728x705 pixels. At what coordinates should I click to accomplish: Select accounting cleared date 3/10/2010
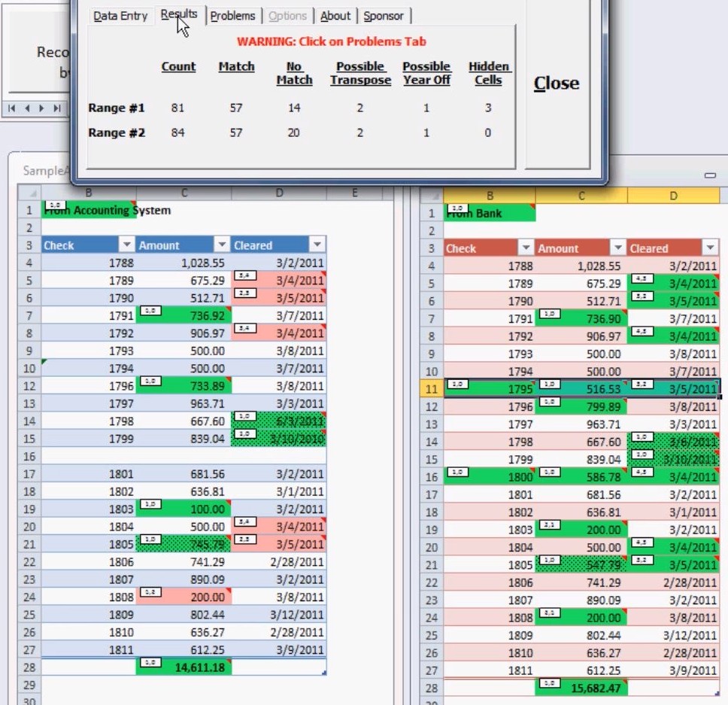point(278,439)
